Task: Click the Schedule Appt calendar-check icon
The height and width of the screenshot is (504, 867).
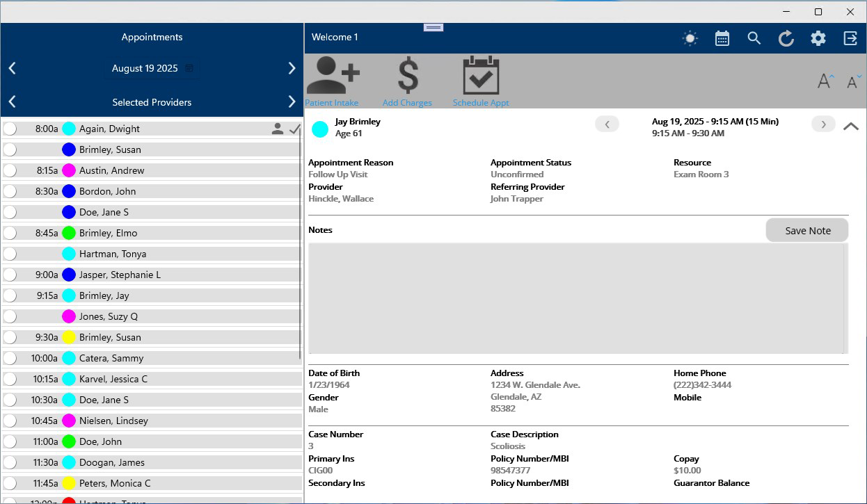Action: click(x=481, y=75)
